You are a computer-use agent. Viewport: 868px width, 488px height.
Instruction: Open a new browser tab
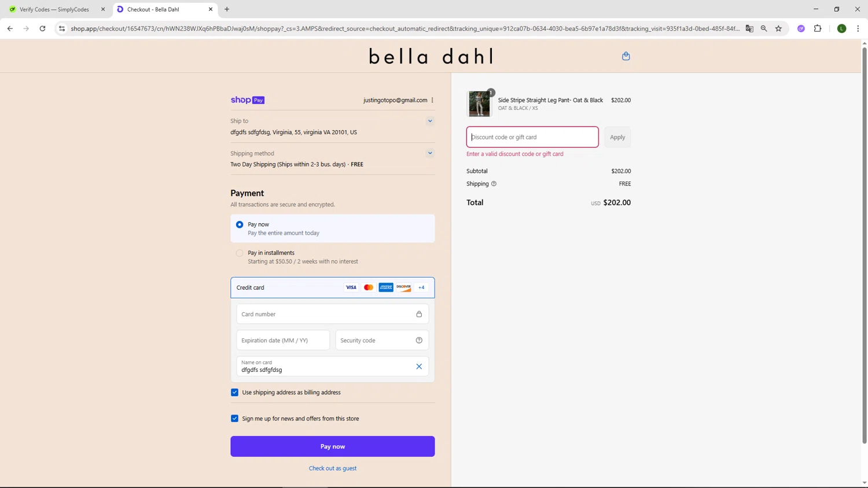227,9
